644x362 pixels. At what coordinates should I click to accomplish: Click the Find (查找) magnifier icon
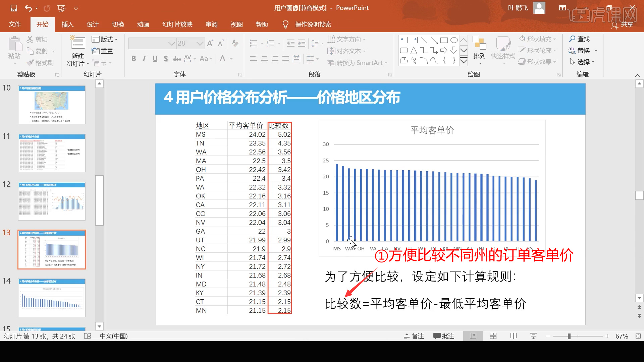tap(572, 39)
